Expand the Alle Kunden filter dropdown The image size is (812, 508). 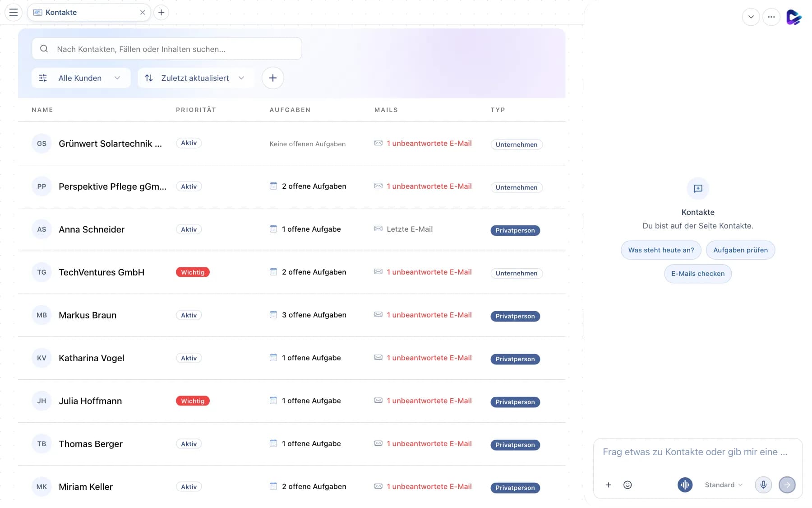coord(81,78)
